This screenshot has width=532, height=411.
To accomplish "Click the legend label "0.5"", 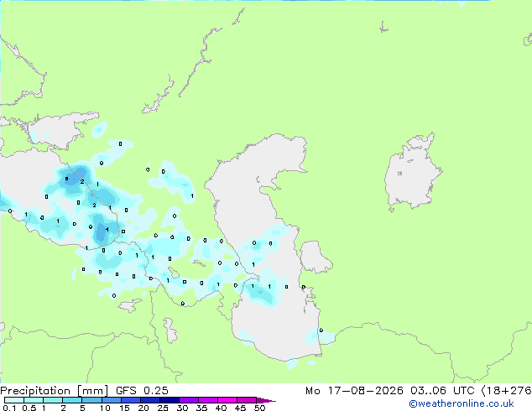I will (29, 408).
